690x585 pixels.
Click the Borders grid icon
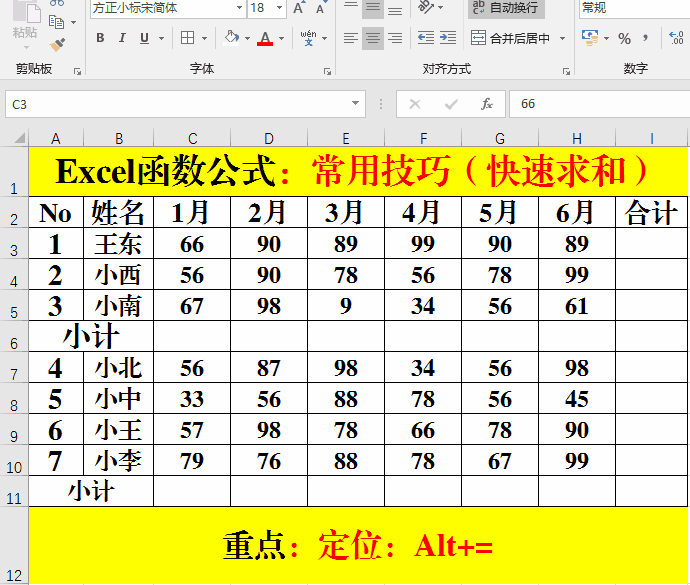coord(187,38)
